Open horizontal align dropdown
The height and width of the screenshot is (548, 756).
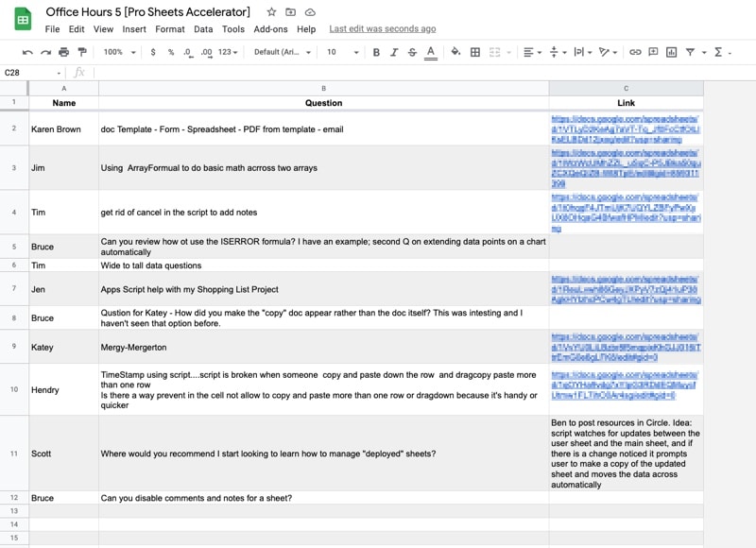[532, 52]
